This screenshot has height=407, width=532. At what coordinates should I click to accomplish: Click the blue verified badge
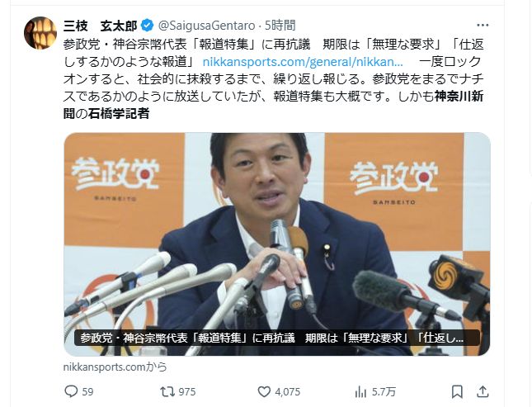click(x=147, y=26)
